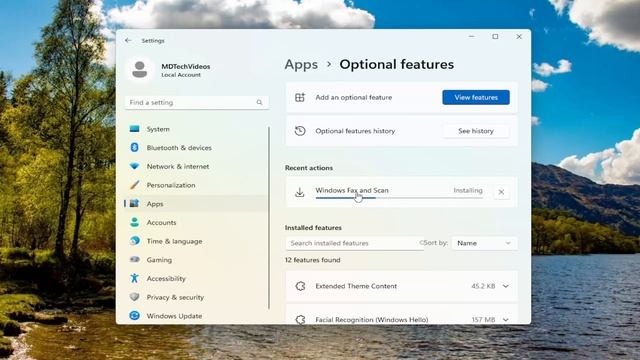Image resolution: width=640 pixels, height=360 pixels.
Task: Click the Extended Theme Content label
Action: pyautogui.click(x=356, y=286)
